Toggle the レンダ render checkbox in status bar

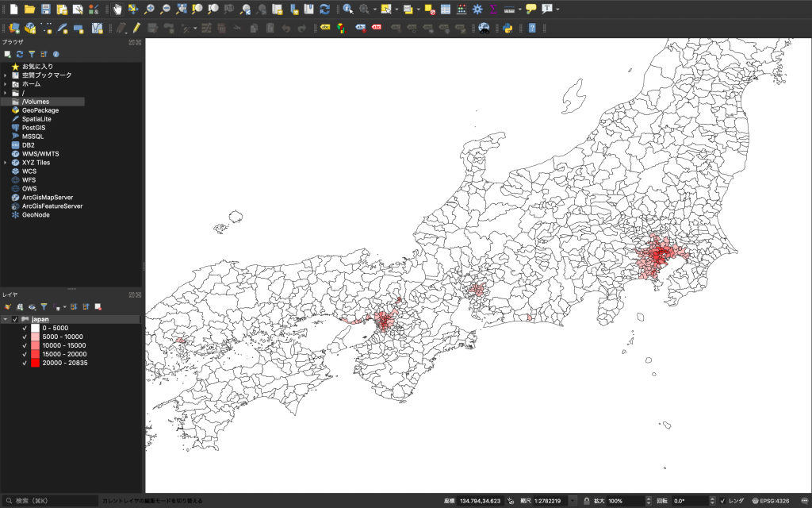(x=722, y=501)
